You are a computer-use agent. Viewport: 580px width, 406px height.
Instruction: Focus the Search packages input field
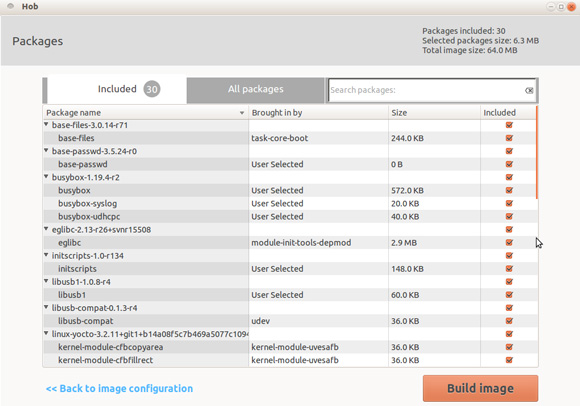pos(426,90)
